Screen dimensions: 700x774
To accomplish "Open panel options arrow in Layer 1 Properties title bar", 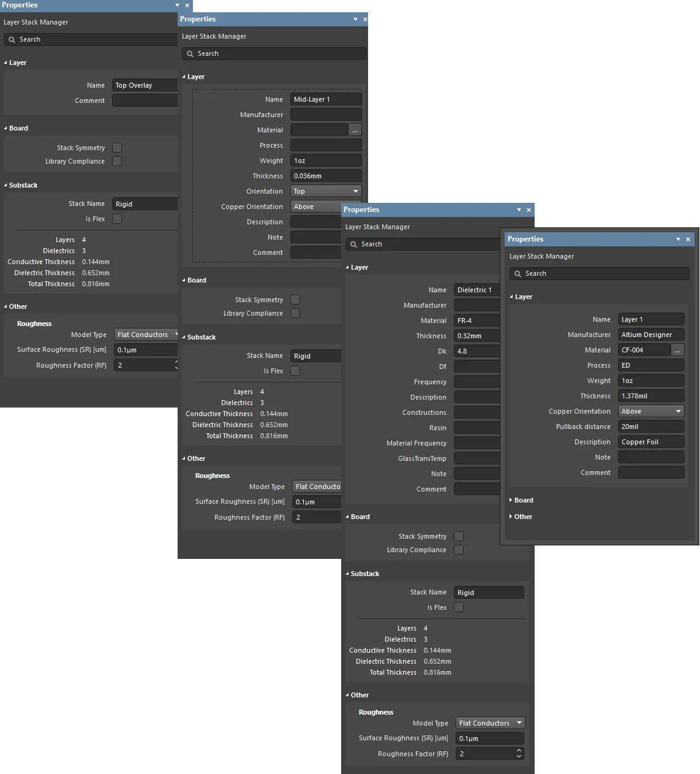I will tap(678, 240).
